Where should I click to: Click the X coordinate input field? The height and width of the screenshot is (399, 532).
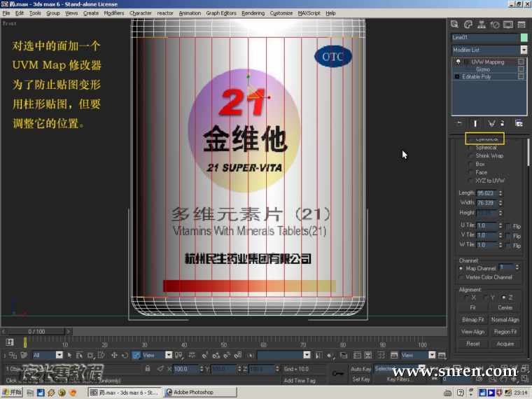click(186, 369)
